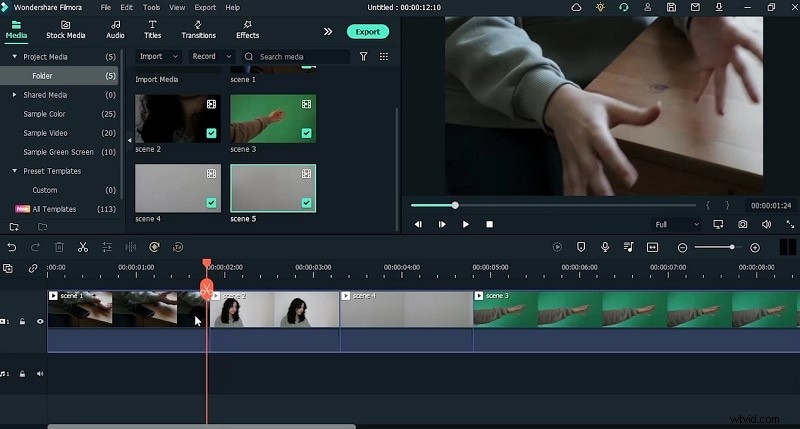This screenshot has width=800, height=429.
Task: Open the View menu
Action: (x=177, y=7)
